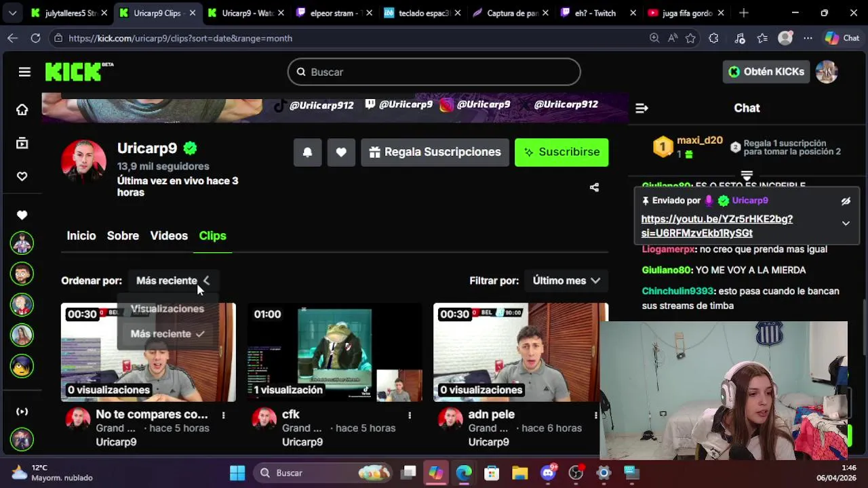Open the 'adn pele' clip thumbnail
This screenshot has height=488, width=868.
pyautogui.click(x=521, y=352)
